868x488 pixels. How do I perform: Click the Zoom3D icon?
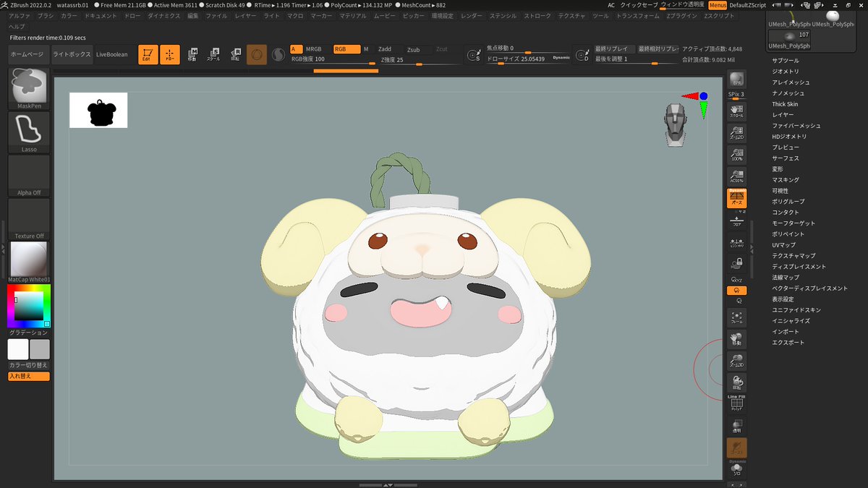tap(736, 361)
